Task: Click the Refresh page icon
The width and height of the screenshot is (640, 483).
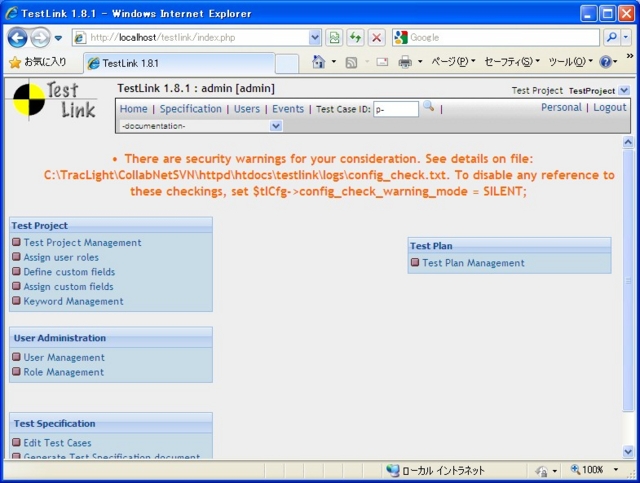Action: (x=356, y=38)
